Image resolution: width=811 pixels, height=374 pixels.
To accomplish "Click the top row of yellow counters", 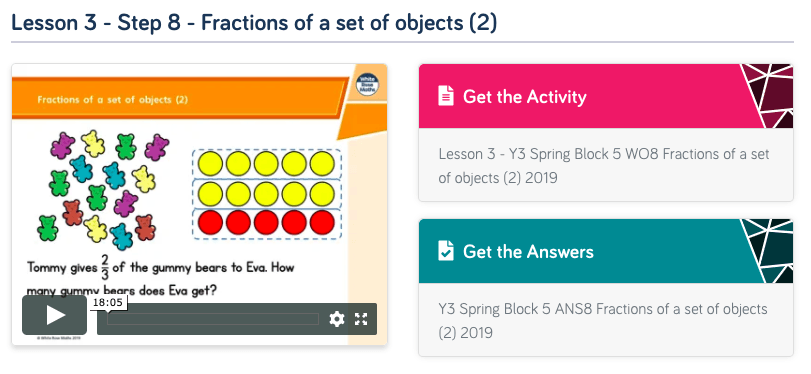I will pyautogui.click(x=266, y=163).
